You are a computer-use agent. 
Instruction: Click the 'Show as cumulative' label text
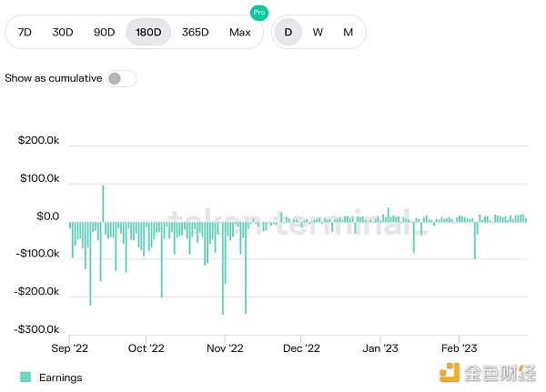53,78
